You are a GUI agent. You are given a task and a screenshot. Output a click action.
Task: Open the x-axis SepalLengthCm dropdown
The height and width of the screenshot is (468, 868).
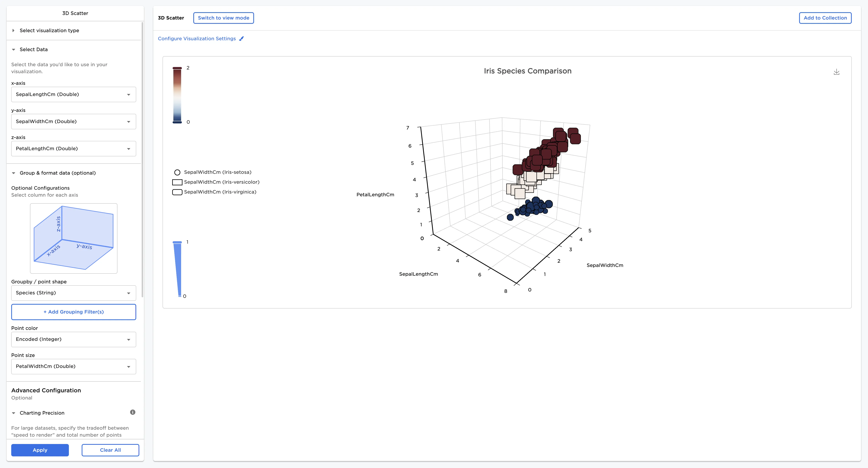(74, 95)
